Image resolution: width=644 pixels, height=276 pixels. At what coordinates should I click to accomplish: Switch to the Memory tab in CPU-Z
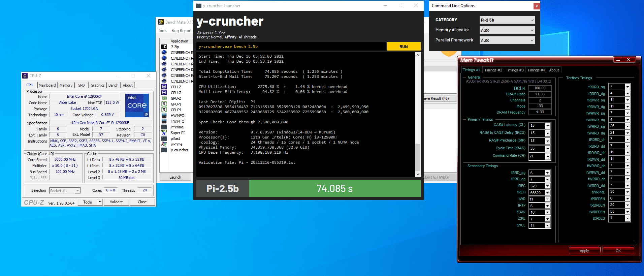(x=66, y=85)
